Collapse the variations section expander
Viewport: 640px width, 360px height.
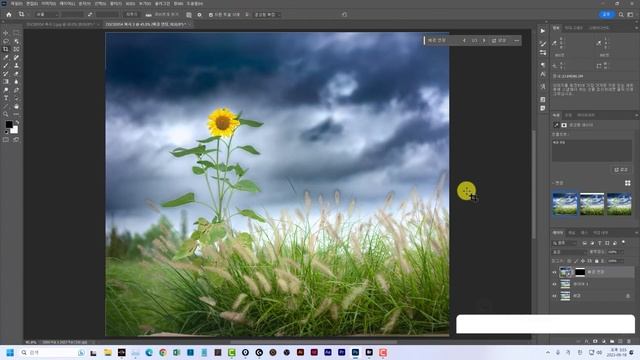554,183
